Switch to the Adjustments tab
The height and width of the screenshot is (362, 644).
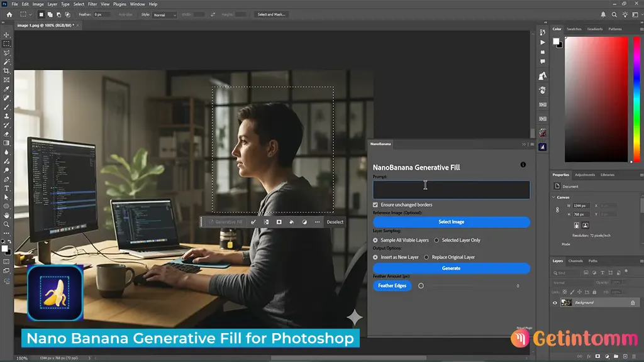pyautogui.click(x=585, y=175)
